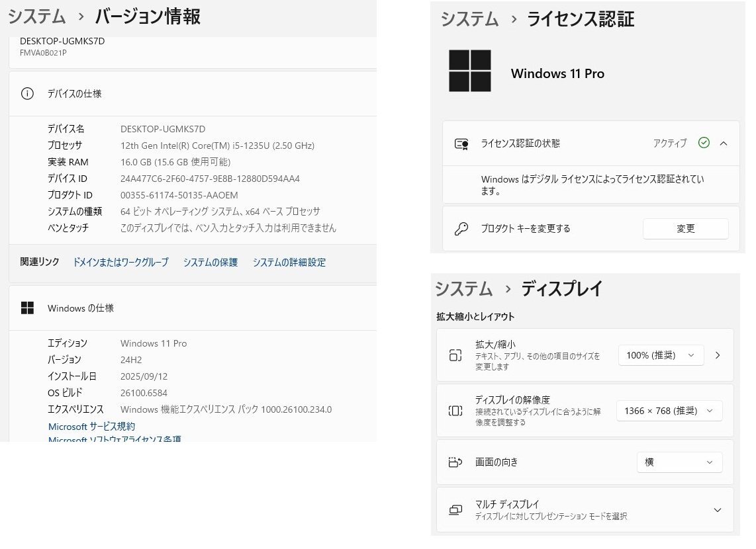The image size is (756, 549).
Task: Click the display resolution icon
Action: pyautogui.click(x=455, y=411)
